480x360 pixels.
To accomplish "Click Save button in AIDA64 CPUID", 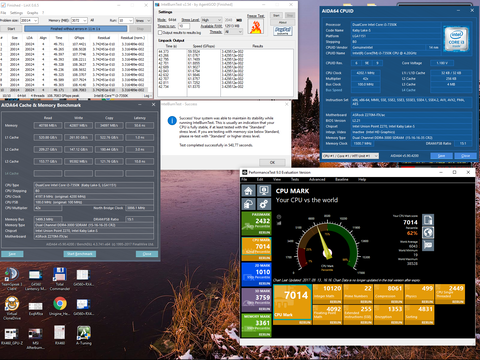I will [x=441, y=156].
